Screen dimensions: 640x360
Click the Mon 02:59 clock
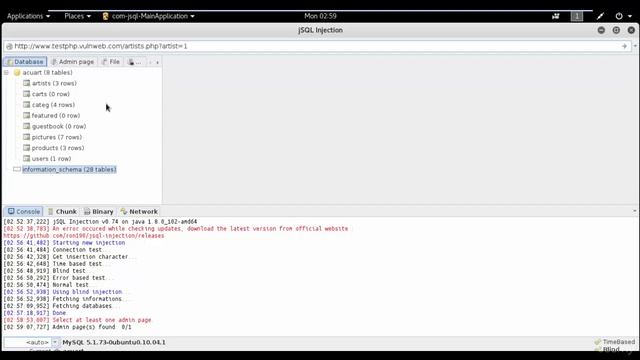coord(320,16)
